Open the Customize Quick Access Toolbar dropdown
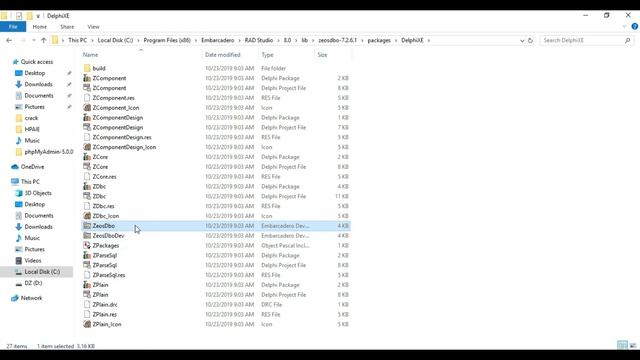The height and width of the screenshot is (360, 640). 38,16
